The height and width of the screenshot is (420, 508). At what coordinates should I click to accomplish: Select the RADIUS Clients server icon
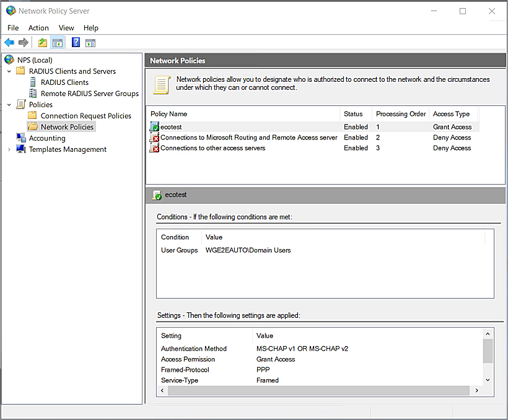click(x=33, y=82)
